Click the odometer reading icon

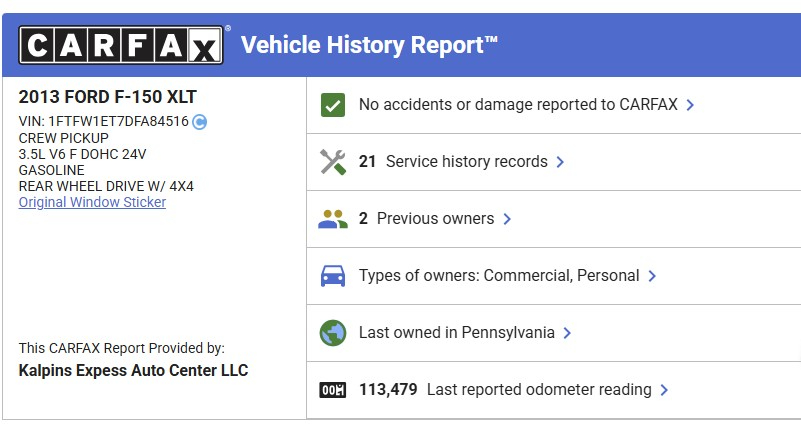click(332, 390)
